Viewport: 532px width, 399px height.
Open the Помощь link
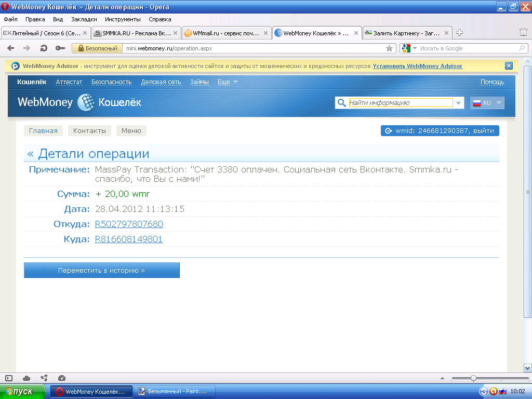pos(493,82)
